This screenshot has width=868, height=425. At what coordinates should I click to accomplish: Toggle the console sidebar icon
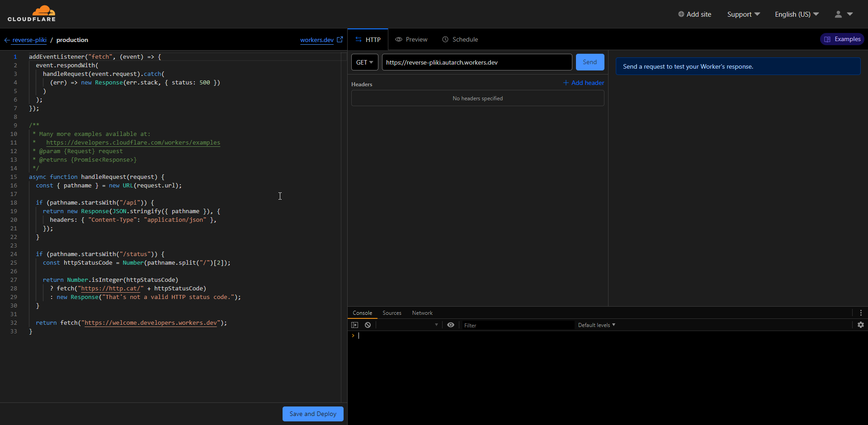click(355, 325)
